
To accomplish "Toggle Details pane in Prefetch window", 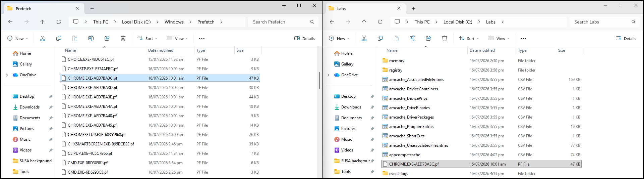I will 304,39.
